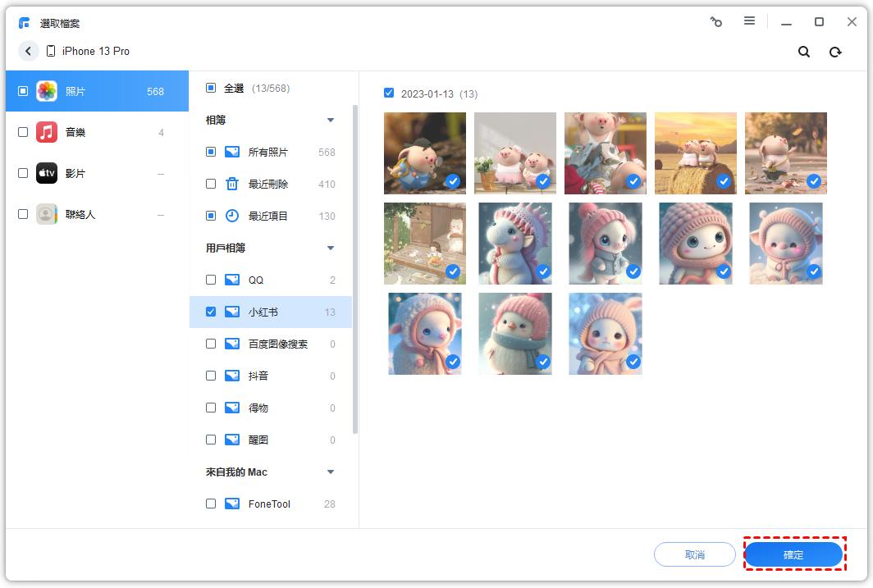Click the red Music app icon
Screen dimensions: 873x588
(x=47, y=132)
